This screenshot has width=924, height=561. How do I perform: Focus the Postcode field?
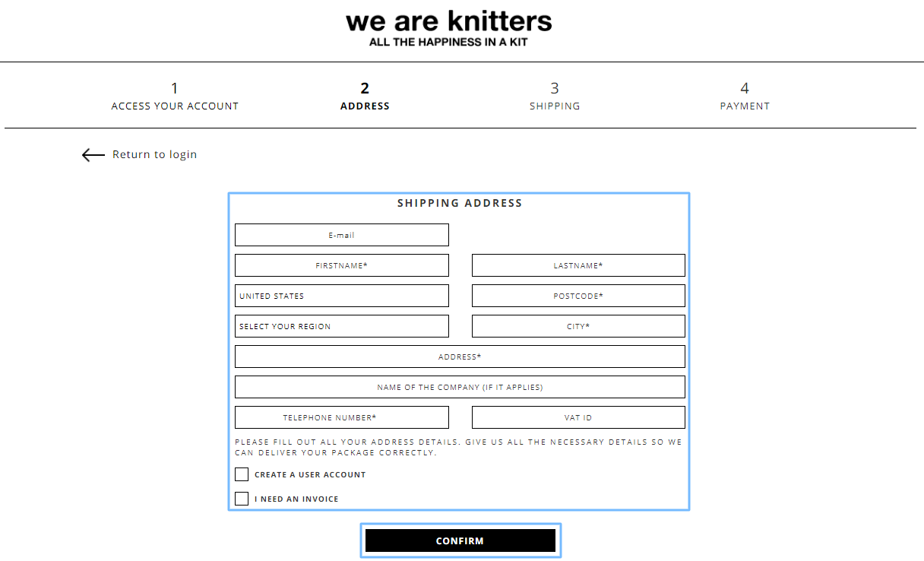(578, 296)
